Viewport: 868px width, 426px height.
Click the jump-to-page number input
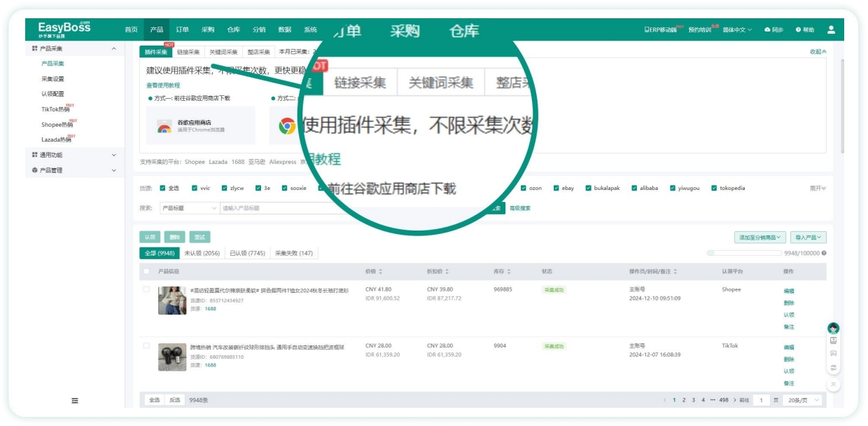coord(761,400)
